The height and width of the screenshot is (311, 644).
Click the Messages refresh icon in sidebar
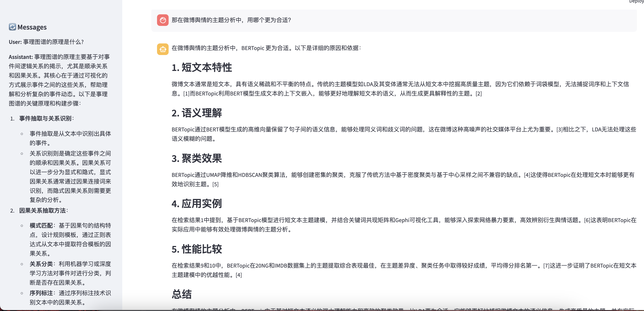coord(12,27)
